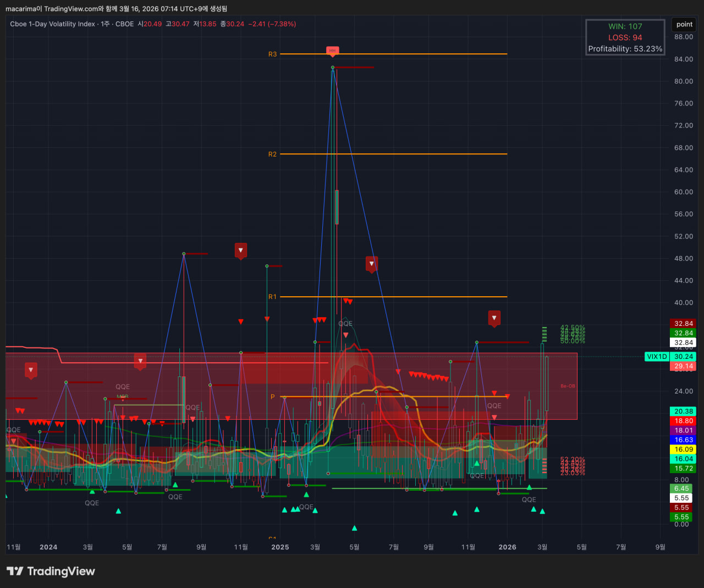Click the TradingView logo at bottom left
This screenshot has height=588, width=704.
click(51, 572)
